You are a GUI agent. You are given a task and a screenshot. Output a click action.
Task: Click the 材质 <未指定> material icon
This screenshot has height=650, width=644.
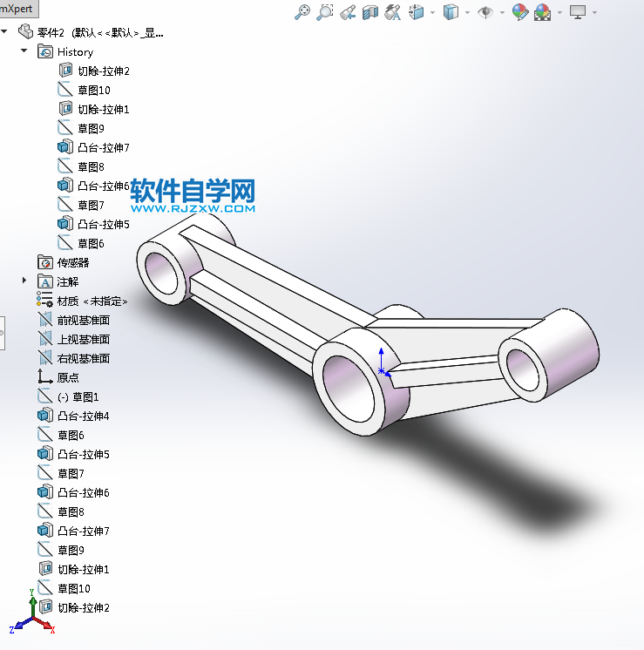(44, 299)
